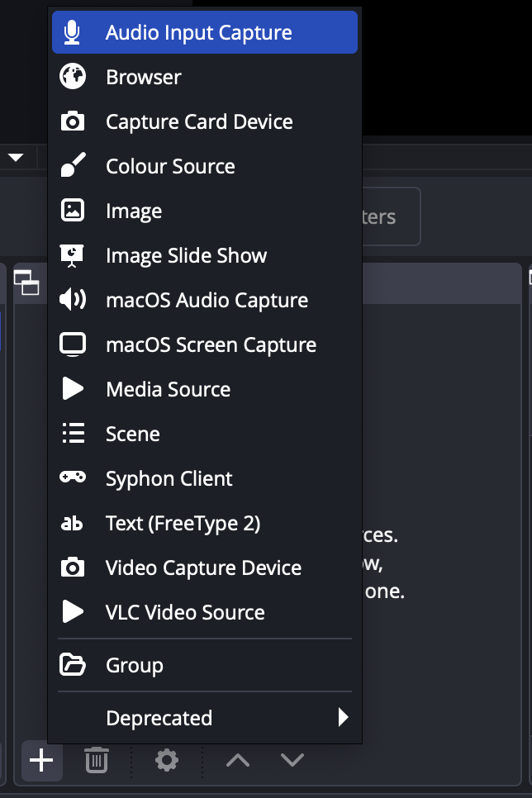Click the macOS Audio Capture speaker icon
532x798 pixels.
[74, 300]
